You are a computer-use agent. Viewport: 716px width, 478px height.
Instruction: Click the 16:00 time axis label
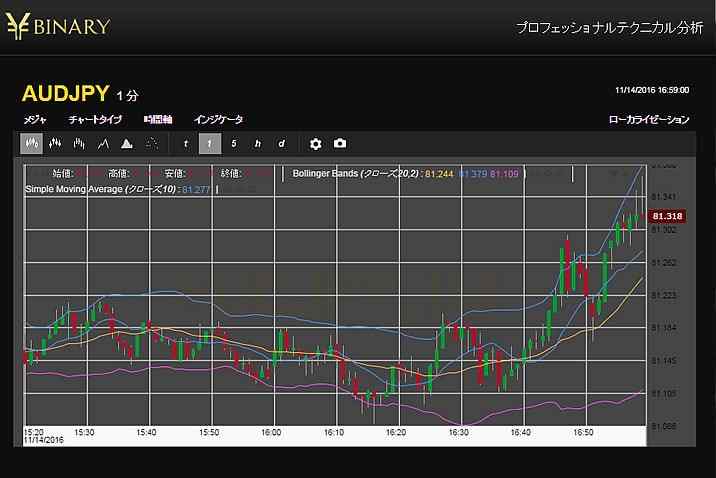[271, 432]
